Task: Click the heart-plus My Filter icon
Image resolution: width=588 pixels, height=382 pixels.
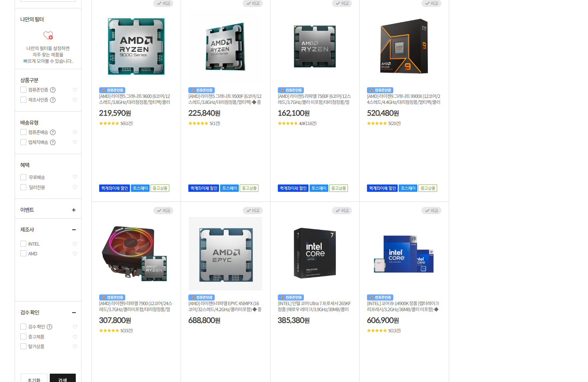Action: coord(48,35)
